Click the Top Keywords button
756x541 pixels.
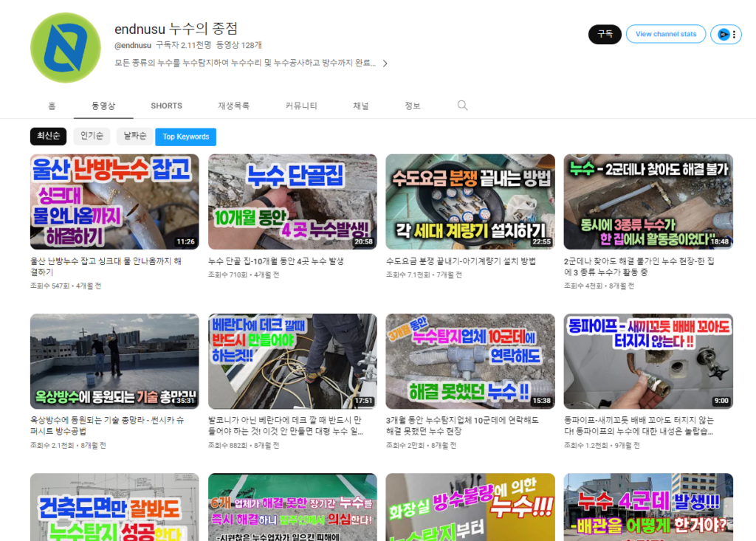coord(185,137)
